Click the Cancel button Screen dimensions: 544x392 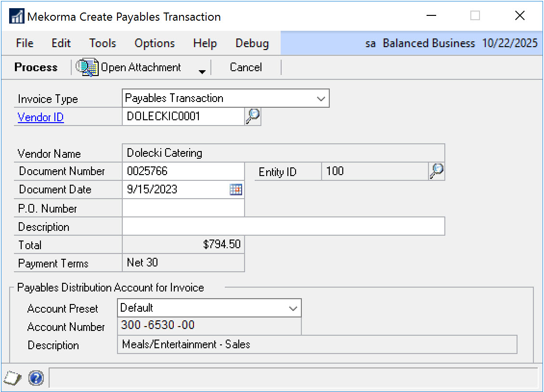pos(246,67)
